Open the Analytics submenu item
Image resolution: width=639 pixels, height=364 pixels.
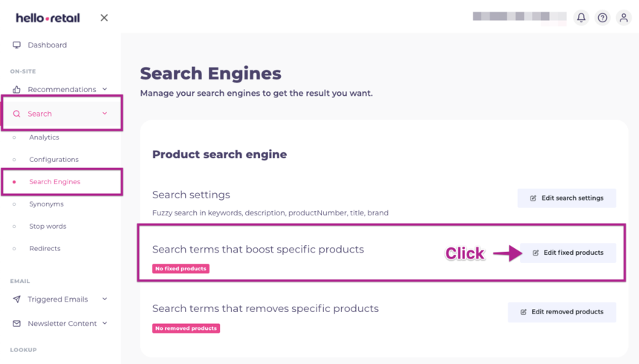44,137
